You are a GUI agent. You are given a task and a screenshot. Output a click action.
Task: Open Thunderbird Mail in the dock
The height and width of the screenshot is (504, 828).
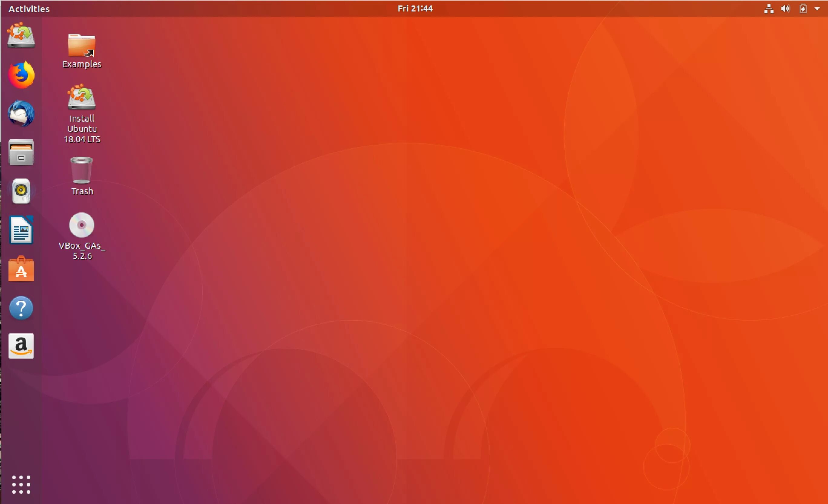[21, 113]
